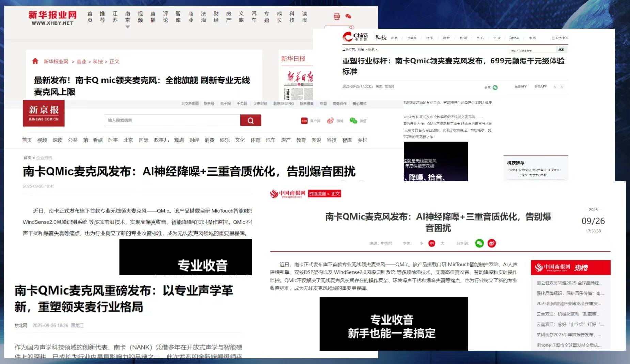Switch to the 科技 tab on China.com

(x=381, y=38)
